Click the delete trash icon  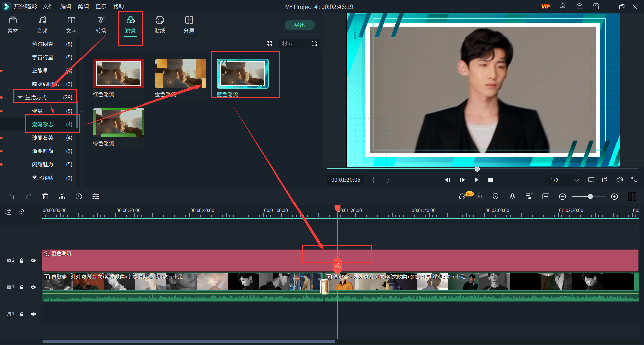[45, 197]
